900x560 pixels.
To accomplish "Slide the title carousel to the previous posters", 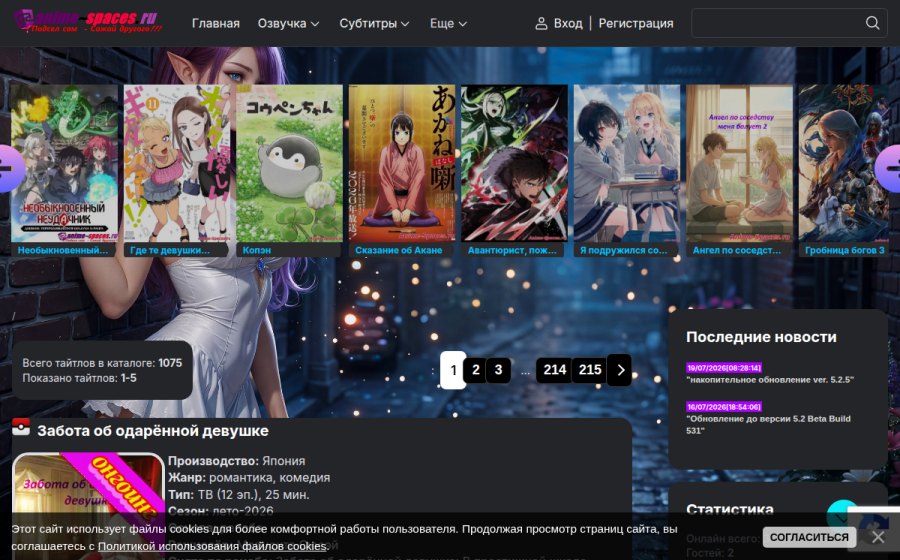I will point(8,168).
